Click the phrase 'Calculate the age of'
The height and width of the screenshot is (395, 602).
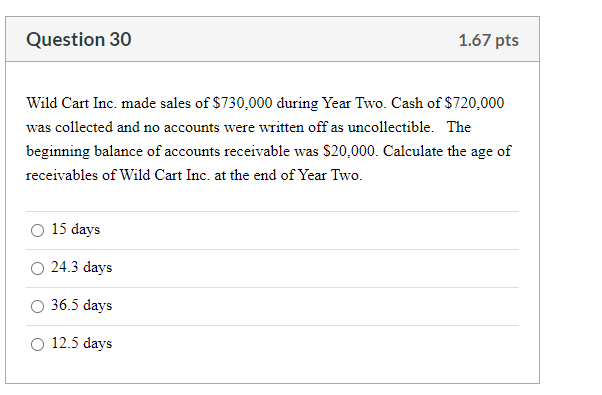pyautogui.click(x=447, y=151)
